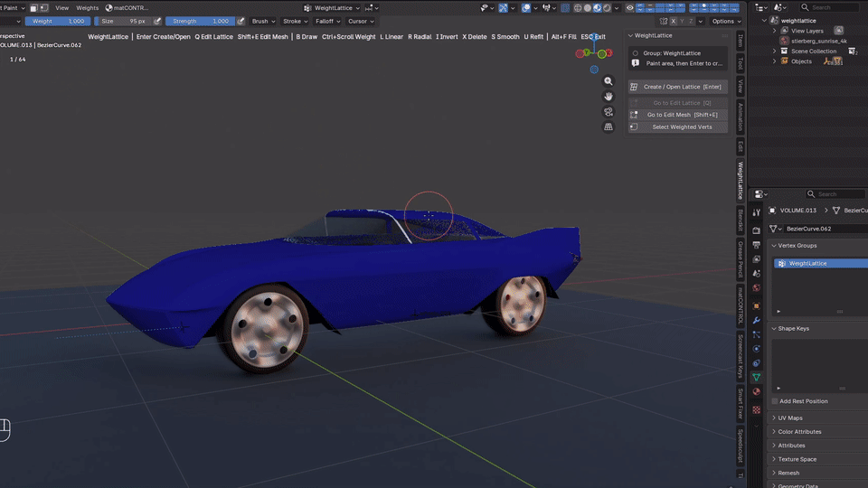Select wireframe viewport shading icon
Image resolution: width=868 pixels, height=488 pixels.
578,8
